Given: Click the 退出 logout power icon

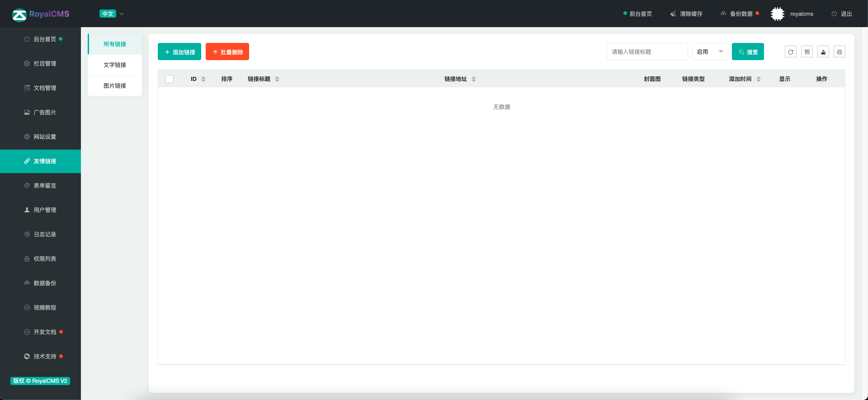Looking at the screenshot, I should [834, 14].
